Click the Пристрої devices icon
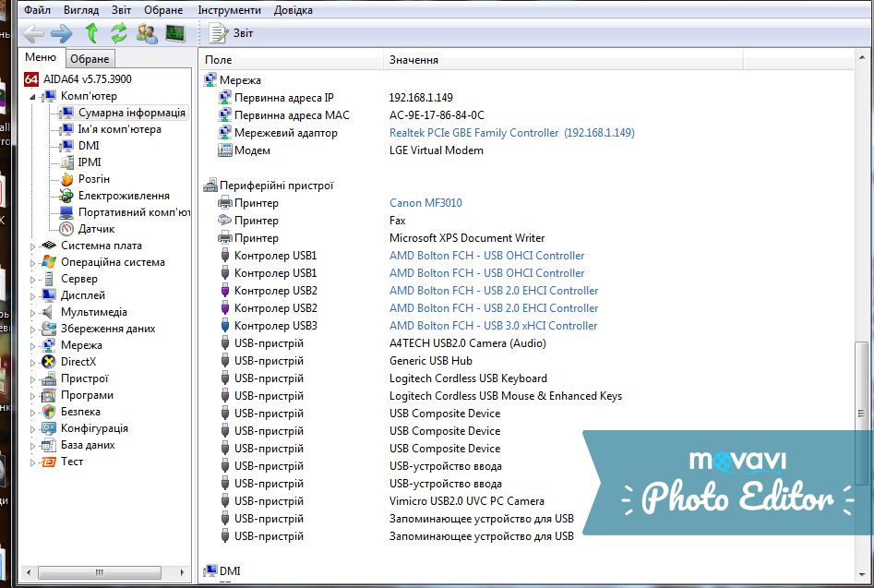The image size is (874, 588). tap(49, 379)
